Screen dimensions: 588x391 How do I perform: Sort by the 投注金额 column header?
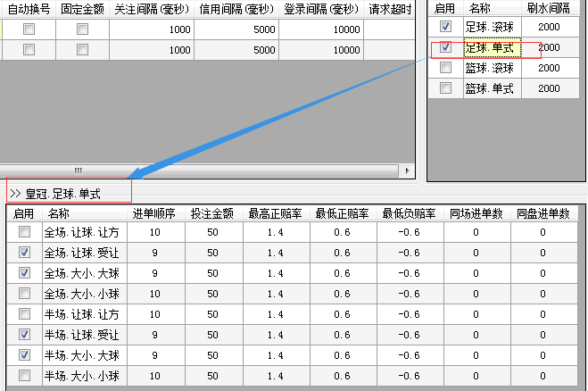pos(211,214)
